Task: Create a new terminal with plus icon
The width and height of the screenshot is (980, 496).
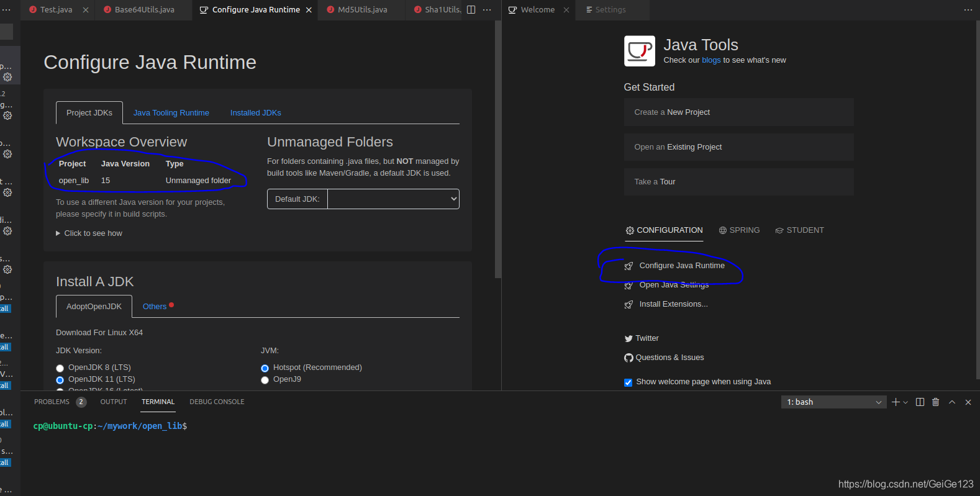Action: (896, 402)
